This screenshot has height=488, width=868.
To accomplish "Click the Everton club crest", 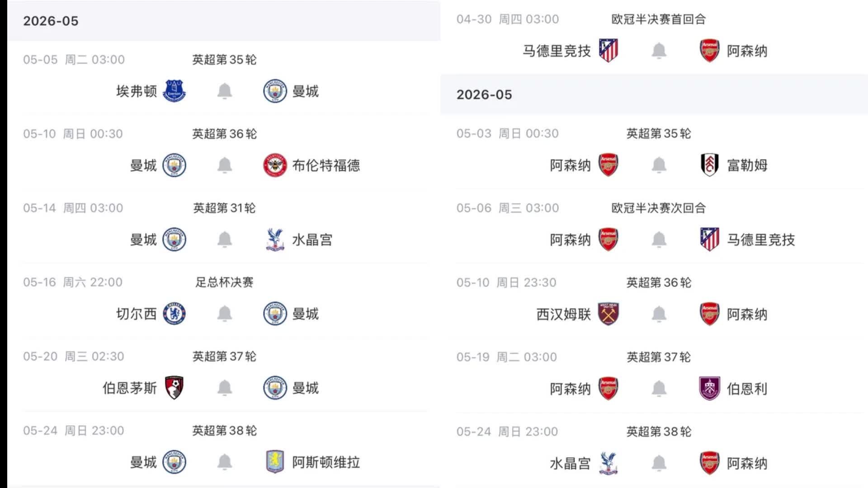I will pyautogui.click(x=174, y=91).
